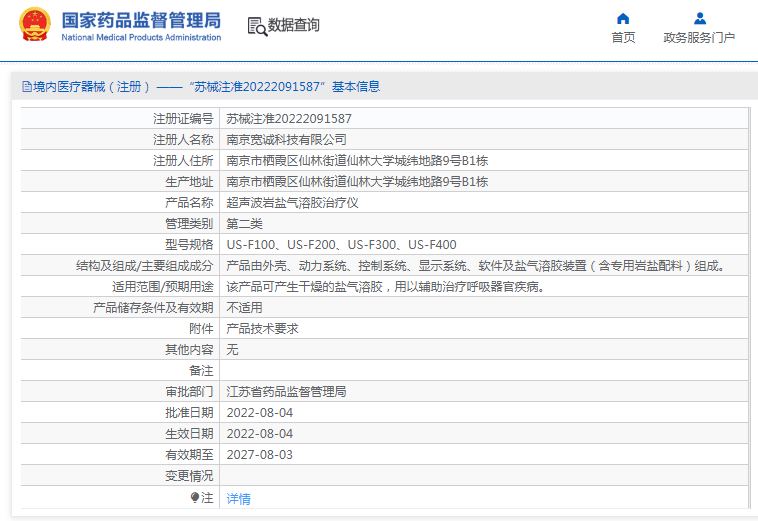Click the 备注 label
The width and height of the screenshot is (758, 521).
coord(201,371)
